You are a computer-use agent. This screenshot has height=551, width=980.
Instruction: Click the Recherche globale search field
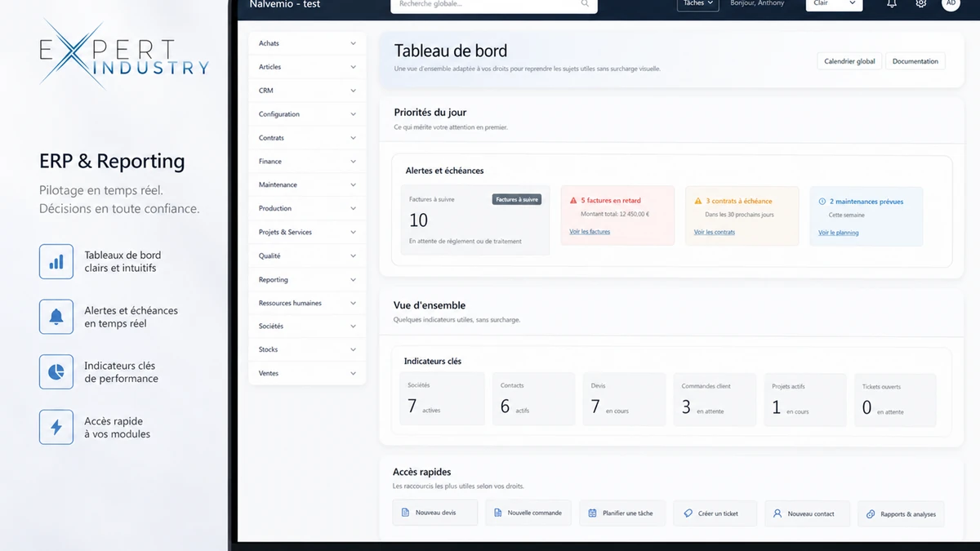(x=494, y=4)
